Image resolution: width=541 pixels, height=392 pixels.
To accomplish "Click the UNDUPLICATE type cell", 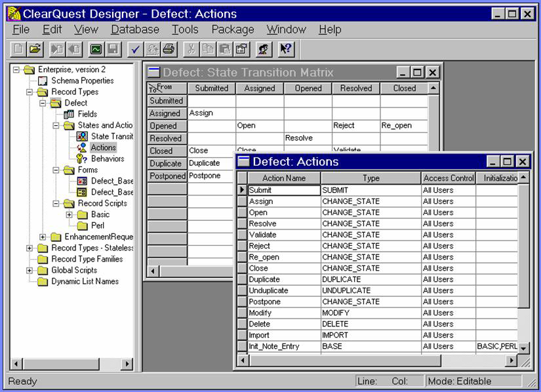I will (x=371, y=290).
